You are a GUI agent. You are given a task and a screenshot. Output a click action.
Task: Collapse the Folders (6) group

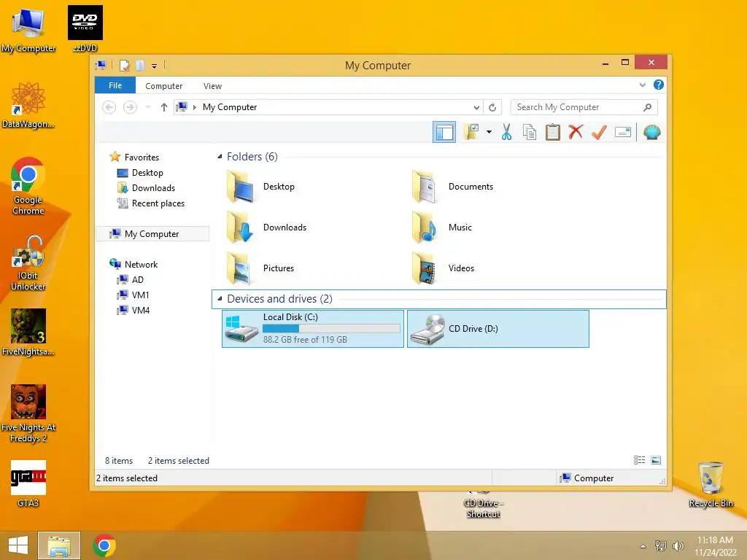220,157
